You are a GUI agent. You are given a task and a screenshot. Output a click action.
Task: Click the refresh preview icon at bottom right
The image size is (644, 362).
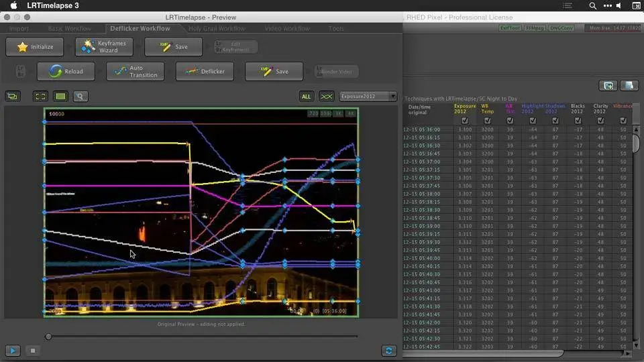[388, 351]
